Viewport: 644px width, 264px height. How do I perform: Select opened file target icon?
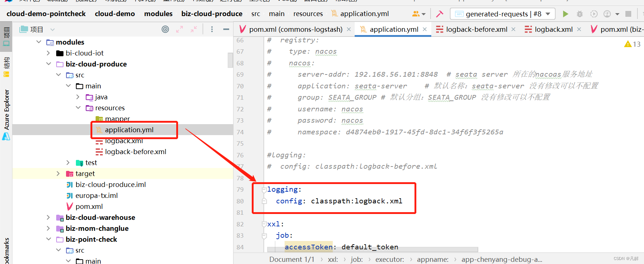point(165,29)
